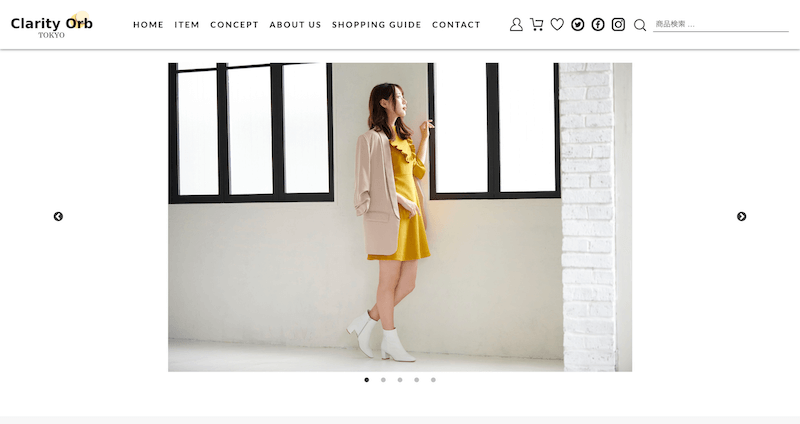Select the second carousel dot
Image resolution: width=800 pixels, height=424 pixels.
click(x=383, y=380)
